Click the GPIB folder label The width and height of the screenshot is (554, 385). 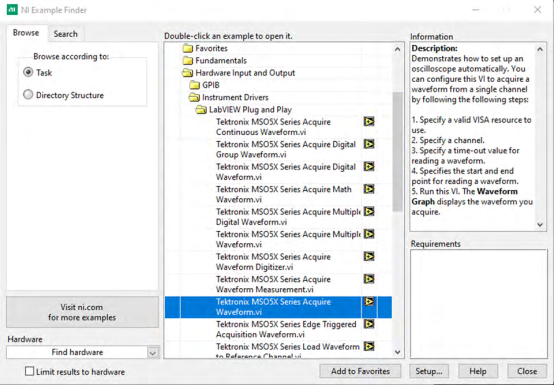pos(211,85)
